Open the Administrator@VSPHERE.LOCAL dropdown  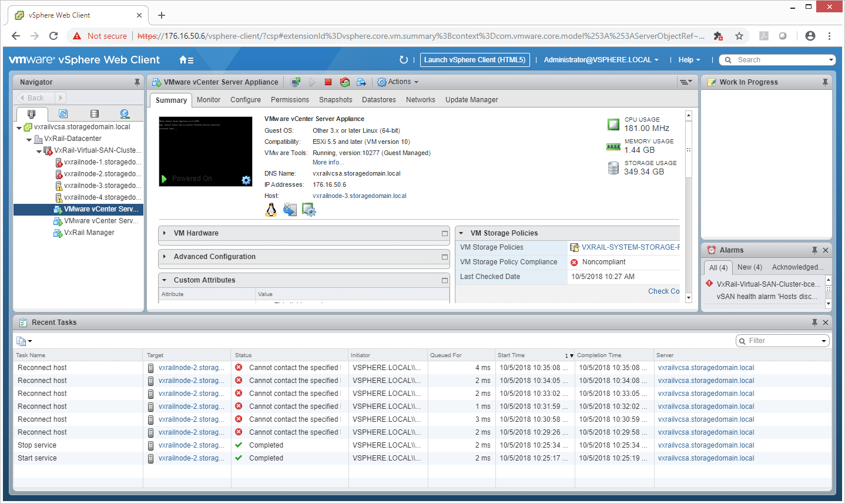point(601,60)
